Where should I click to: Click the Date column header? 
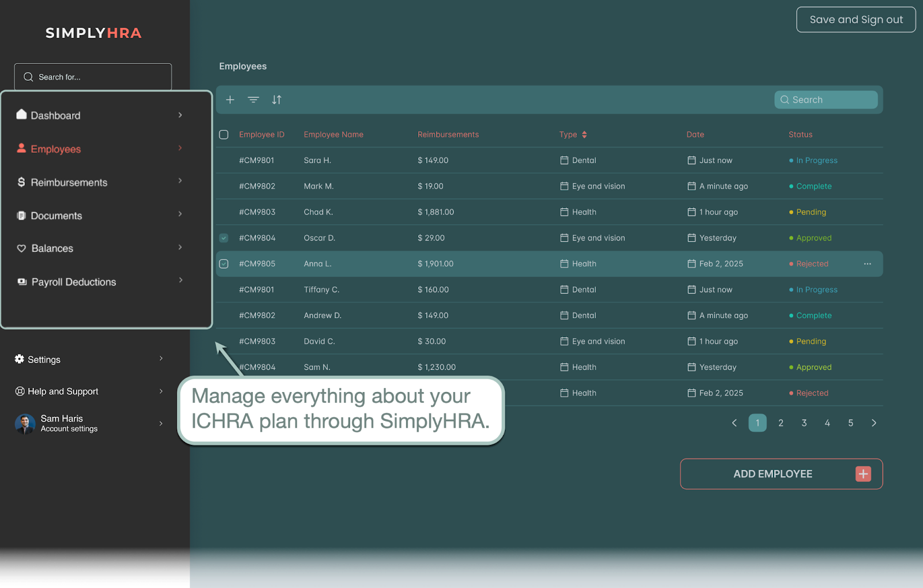pyautogui.click(x=695, y=134)
